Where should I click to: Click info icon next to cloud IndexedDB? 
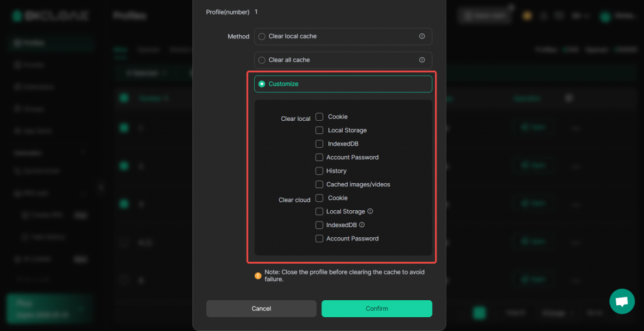[362, 225]
